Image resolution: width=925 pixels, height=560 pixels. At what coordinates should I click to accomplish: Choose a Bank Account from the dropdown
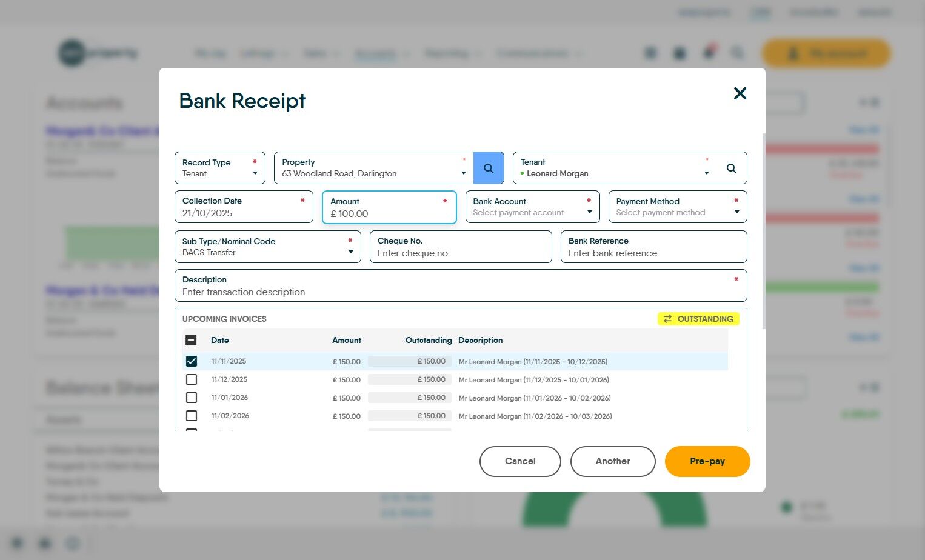click(533, 207)
